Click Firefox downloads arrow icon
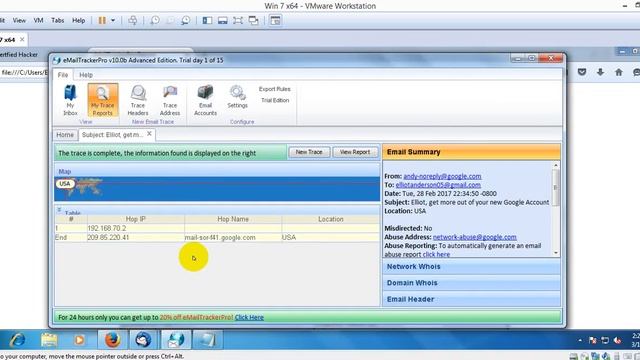This screenshot has height=360, width=640. click(x=600, y=72)
